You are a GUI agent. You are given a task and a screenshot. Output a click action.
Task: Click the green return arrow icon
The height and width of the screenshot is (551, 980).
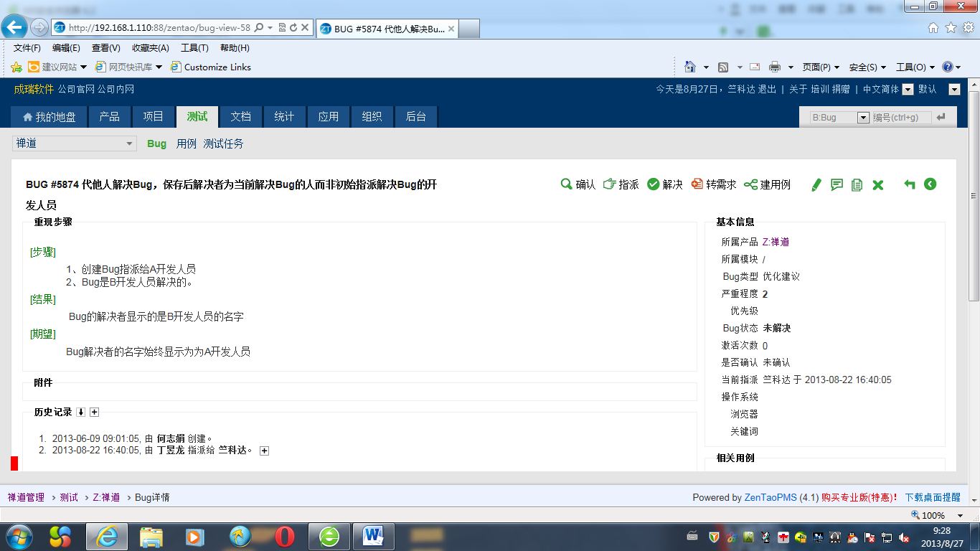(910, 184)
